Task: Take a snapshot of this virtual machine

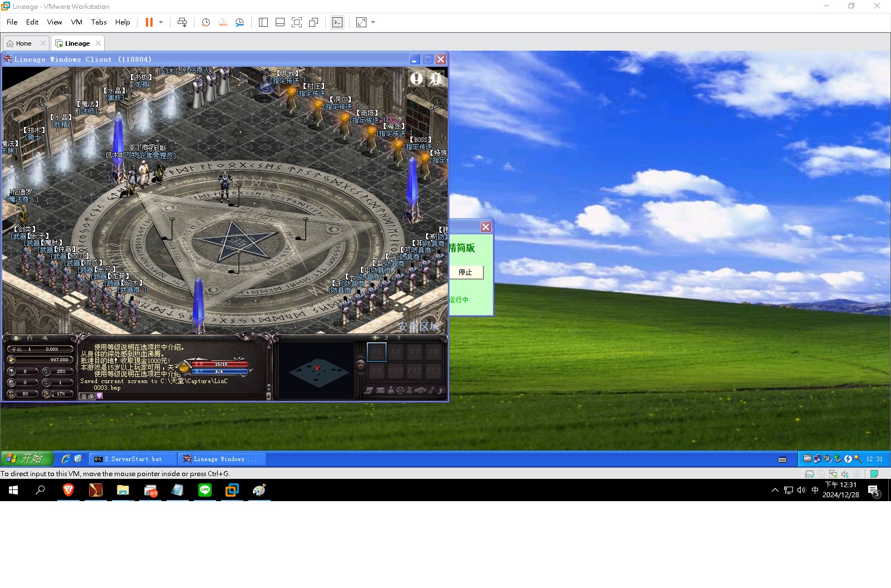Action: tap(206, 22)
